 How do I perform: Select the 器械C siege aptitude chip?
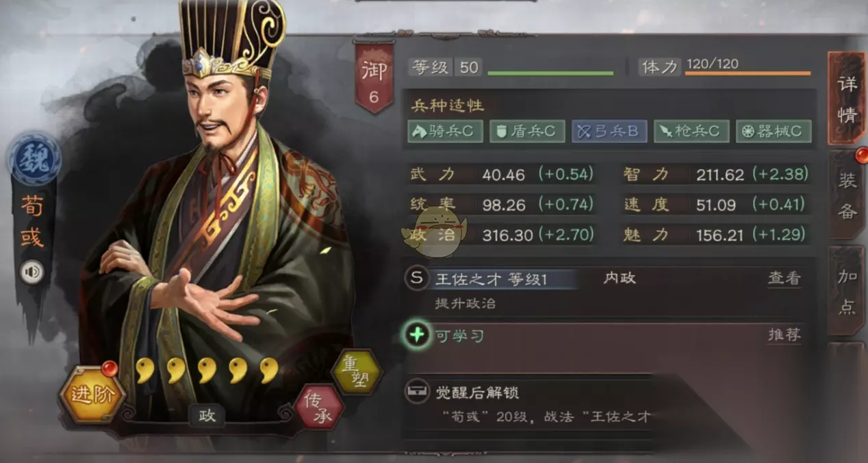[774, 131]
